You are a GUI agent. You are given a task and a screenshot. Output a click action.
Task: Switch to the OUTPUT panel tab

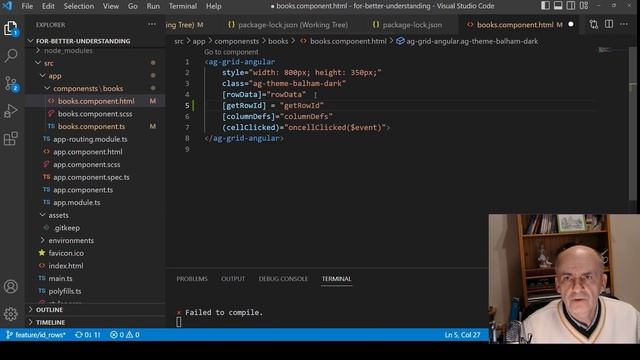tap(233, 279)
